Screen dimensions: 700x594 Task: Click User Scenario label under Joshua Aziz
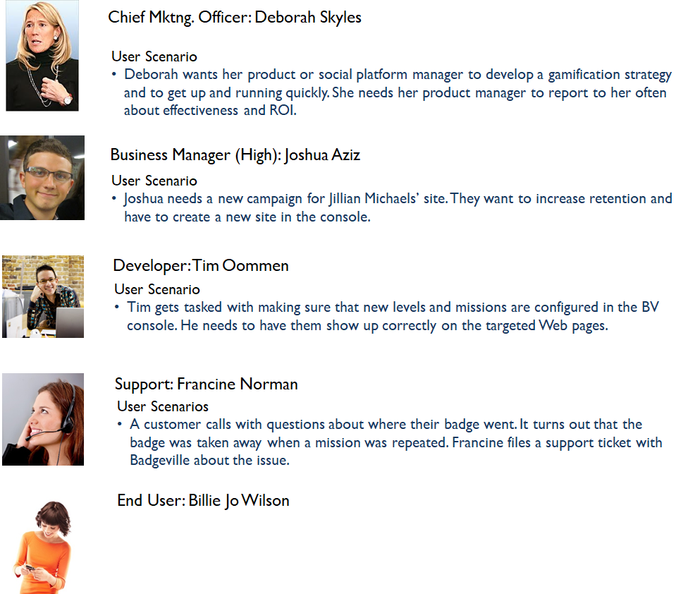[x=154, y=181]
